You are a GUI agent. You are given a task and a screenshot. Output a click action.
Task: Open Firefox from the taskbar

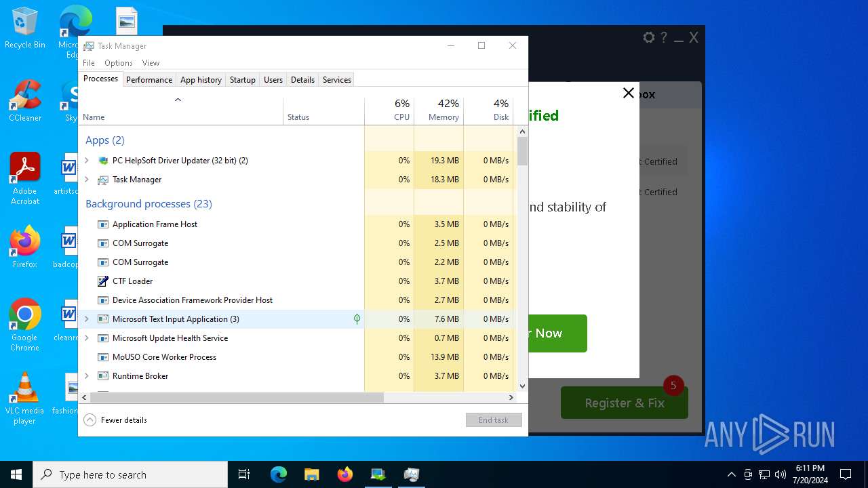click(345, 474)
